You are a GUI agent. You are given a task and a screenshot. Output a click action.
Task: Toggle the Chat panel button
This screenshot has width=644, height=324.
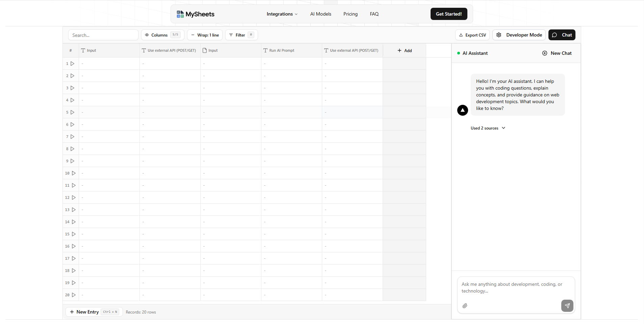point(562,35)
